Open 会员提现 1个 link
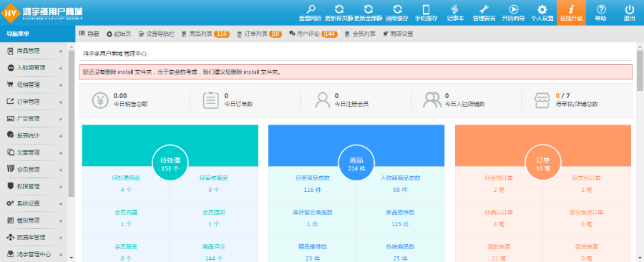644x262 pixels. [x=213, y=218]
